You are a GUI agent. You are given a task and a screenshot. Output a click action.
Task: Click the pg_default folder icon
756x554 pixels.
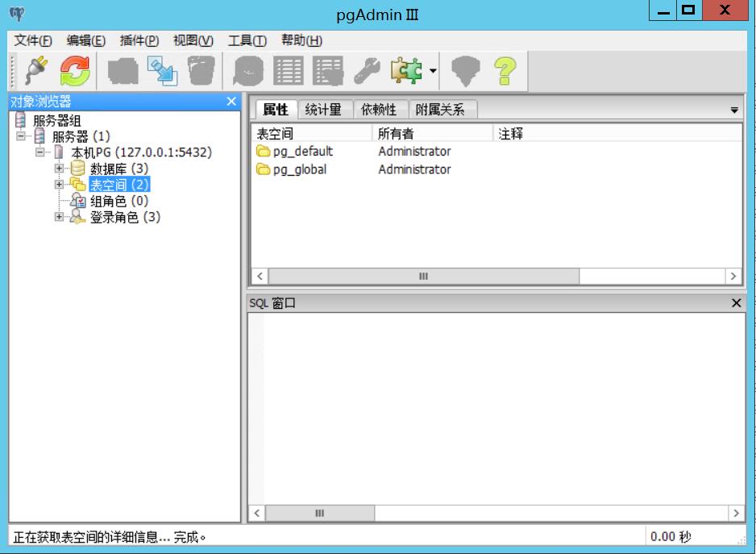pyautogui.click(x=264, y=151)
